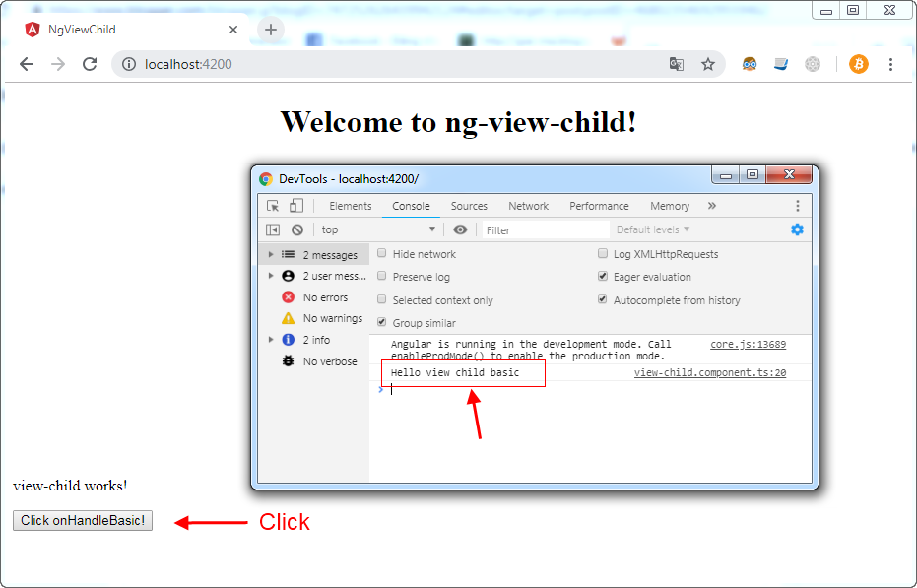917x588 pixels.
Task: Toggle the console sidebar panel icon
Action: pos(274,229)
